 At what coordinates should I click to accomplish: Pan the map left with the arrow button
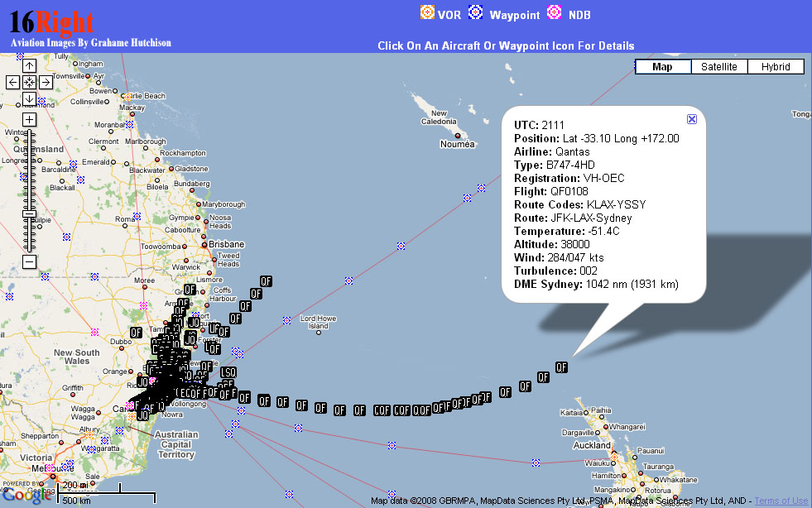point(13,82)
